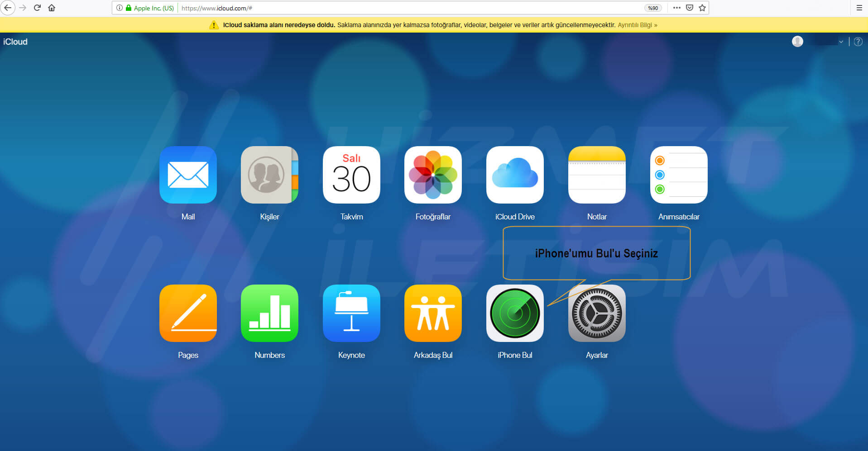Click the Fotoğraflar label

(433, 217)
